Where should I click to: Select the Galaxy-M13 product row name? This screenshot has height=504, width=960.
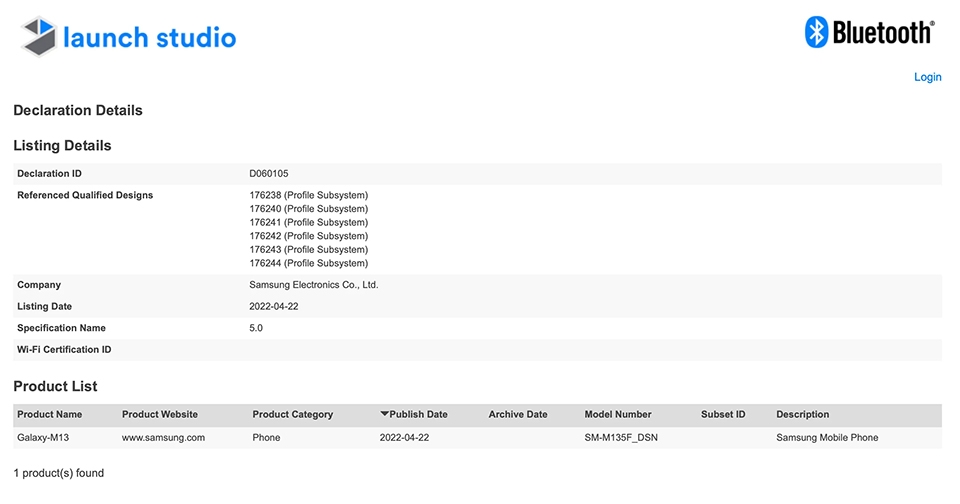click(x=43, y=437)
